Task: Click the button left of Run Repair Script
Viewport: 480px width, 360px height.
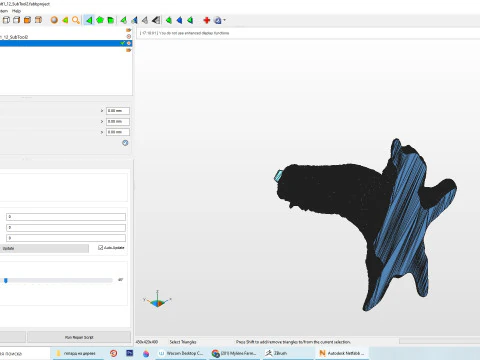Action: coord(13,337)
